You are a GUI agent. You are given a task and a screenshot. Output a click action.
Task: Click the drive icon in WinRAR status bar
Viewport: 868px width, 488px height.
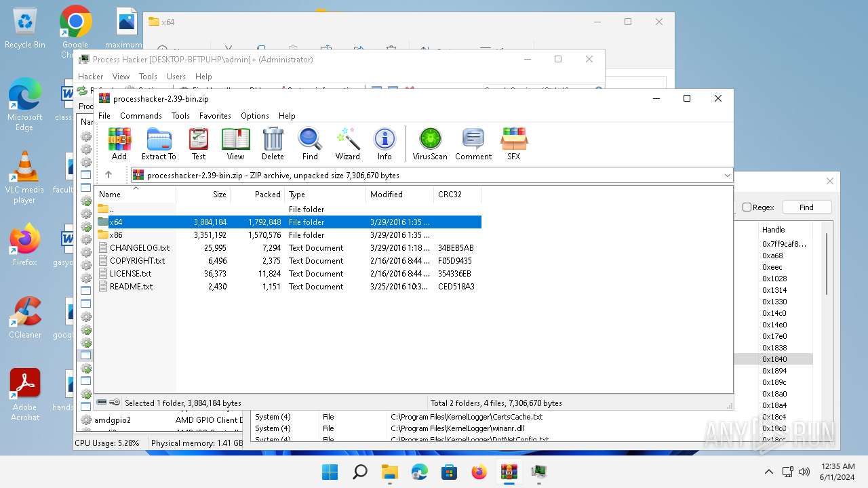(102, 403)
